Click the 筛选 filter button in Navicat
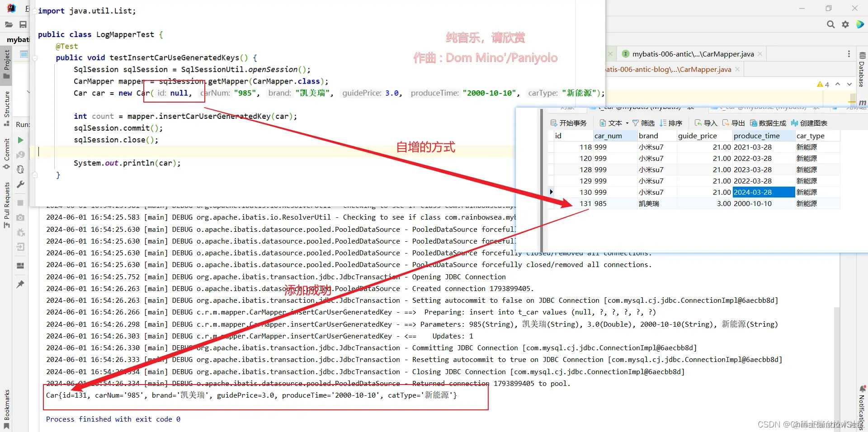The width and height of the screenshot is (868, 432). (643, 123)
